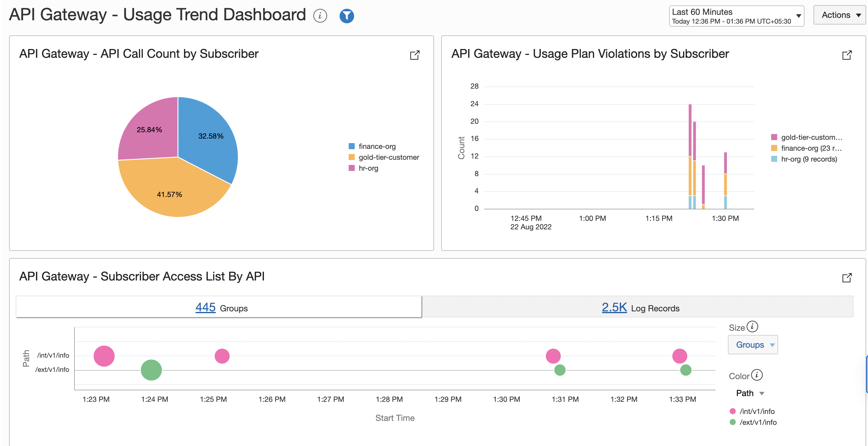
Task: Click the dashboard info icon
Action: coord(320,15)
